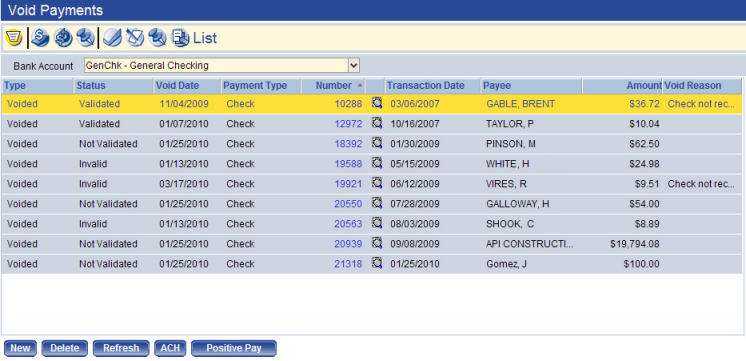Open check number 19921 link
746x361 pixels.
[348, 184]
